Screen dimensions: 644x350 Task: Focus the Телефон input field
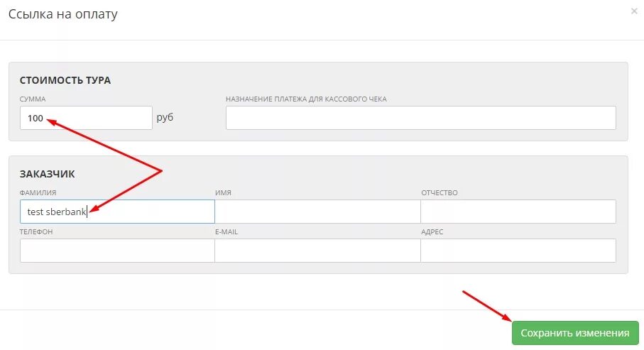click(x=117, y=251)
